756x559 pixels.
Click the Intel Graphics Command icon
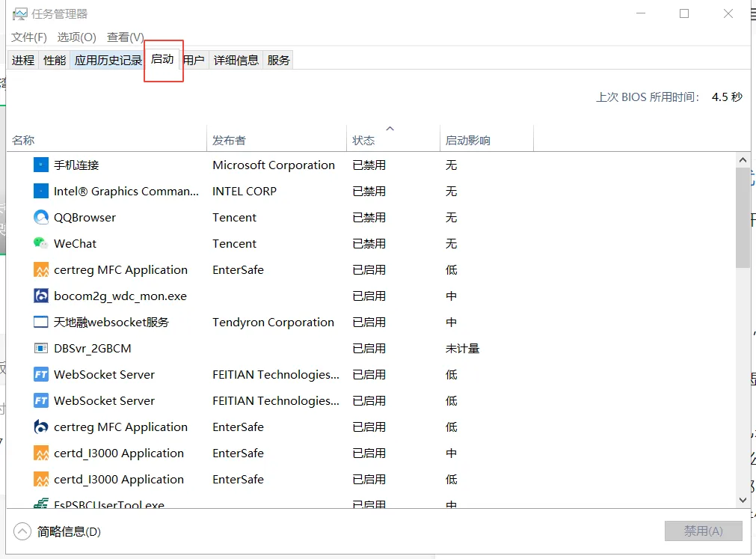[x=41, y=191]
